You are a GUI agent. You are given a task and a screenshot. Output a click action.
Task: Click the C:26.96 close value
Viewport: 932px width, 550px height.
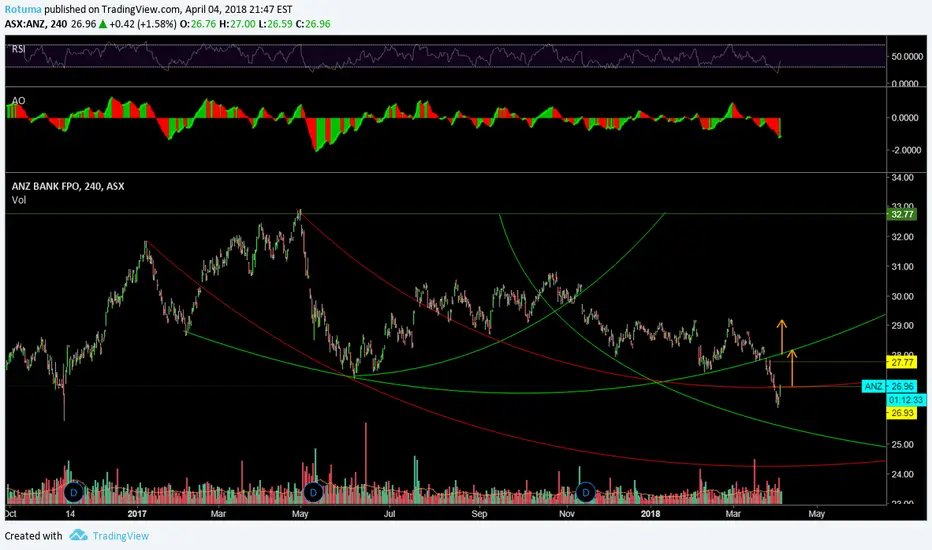(313, 24)
